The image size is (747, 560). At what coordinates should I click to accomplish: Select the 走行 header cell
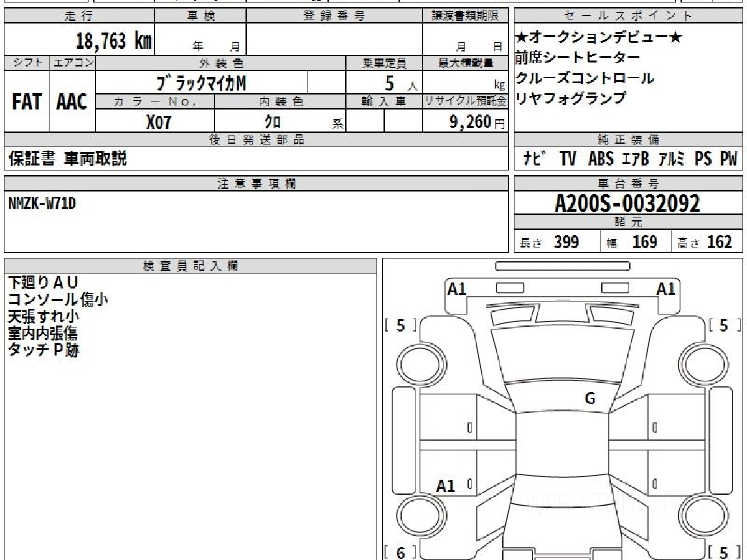pyautogui.click(x=79, y=16)
